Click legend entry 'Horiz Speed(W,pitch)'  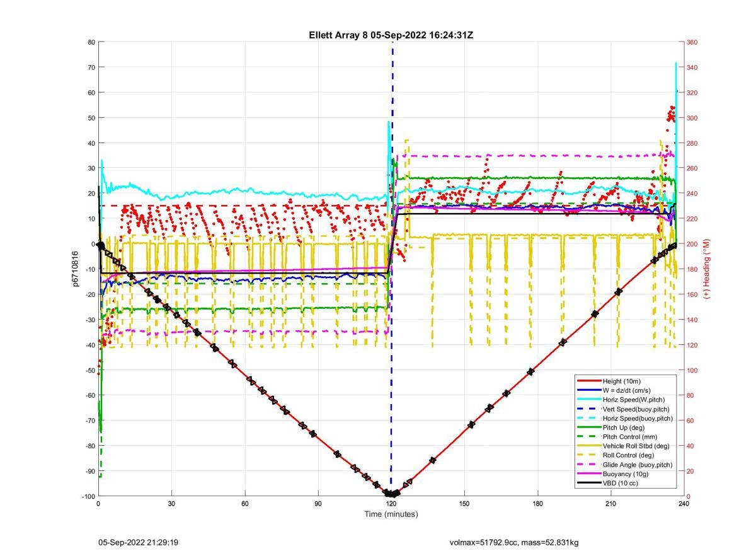[633, 399]
